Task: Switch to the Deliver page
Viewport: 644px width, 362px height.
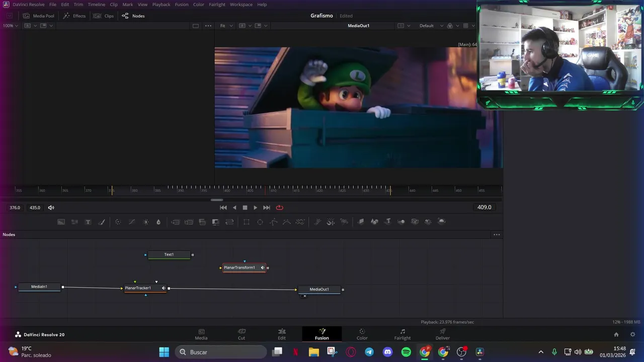Action: pos(443,334)
